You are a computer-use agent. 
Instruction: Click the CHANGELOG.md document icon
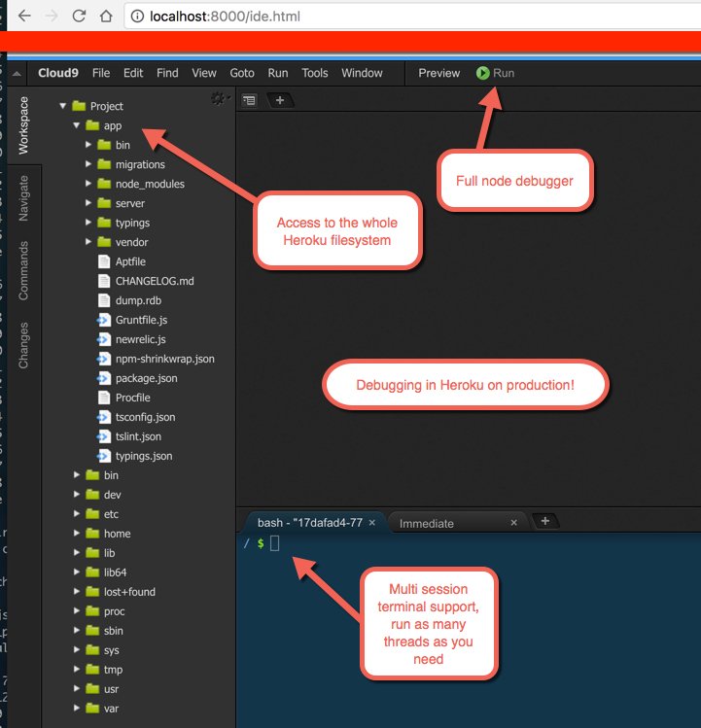[104, 281]
